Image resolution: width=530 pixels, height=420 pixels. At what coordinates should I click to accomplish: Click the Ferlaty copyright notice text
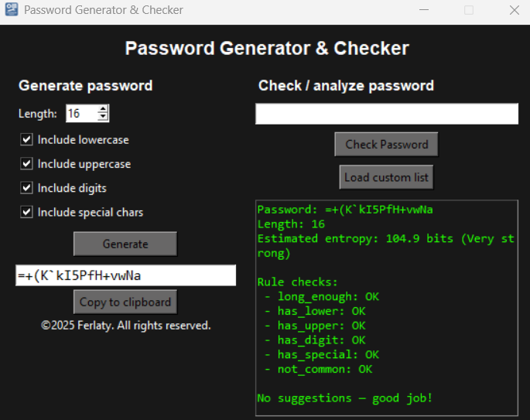coord(125,326)
